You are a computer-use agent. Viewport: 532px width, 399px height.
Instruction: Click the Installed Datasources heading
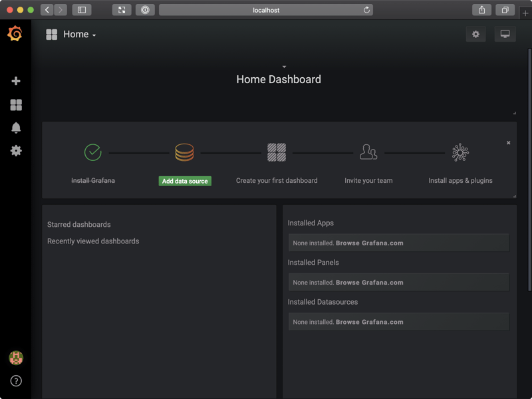[x=323, y=302]
